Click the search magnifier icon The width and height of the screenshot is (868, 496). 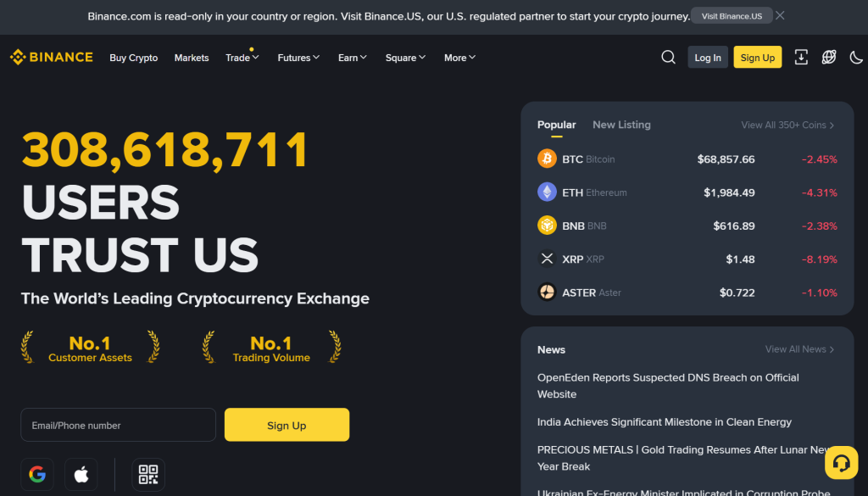(668, 58)
